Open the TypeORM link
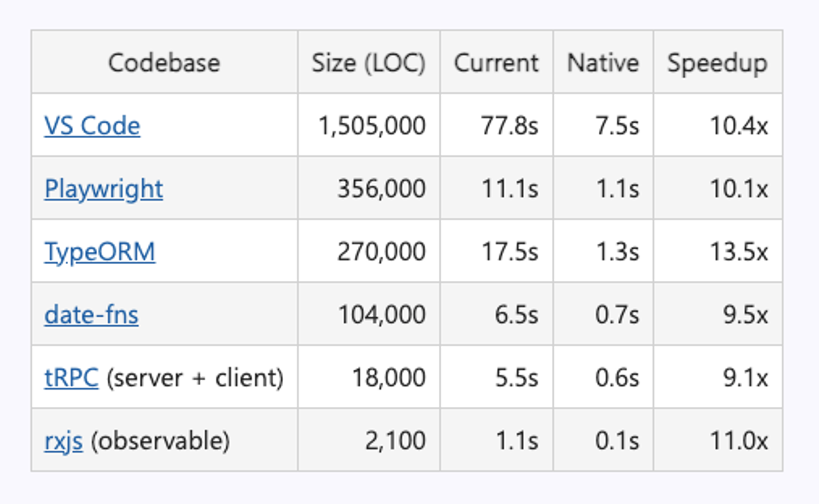This screenshot has width=819, height=504. (x=100, y=252)
